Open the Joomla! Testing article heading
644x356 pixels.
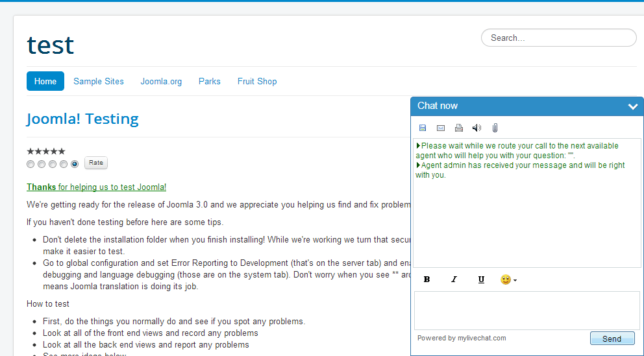pos(82,119)
